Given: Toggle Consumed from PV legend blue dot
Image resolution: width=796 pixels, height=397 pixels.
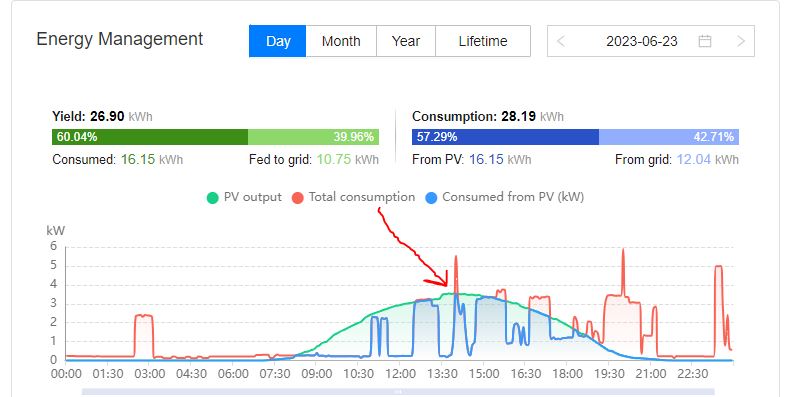Looking at the screenshot, I should (x=430, y=197).
